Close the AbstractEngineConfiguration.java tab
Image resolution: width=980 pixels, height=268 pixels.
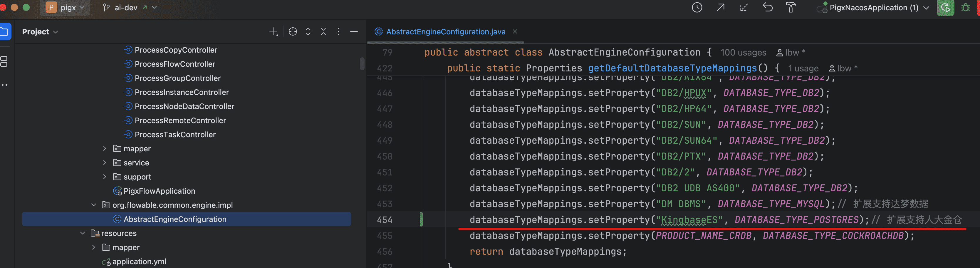(515, 32)
